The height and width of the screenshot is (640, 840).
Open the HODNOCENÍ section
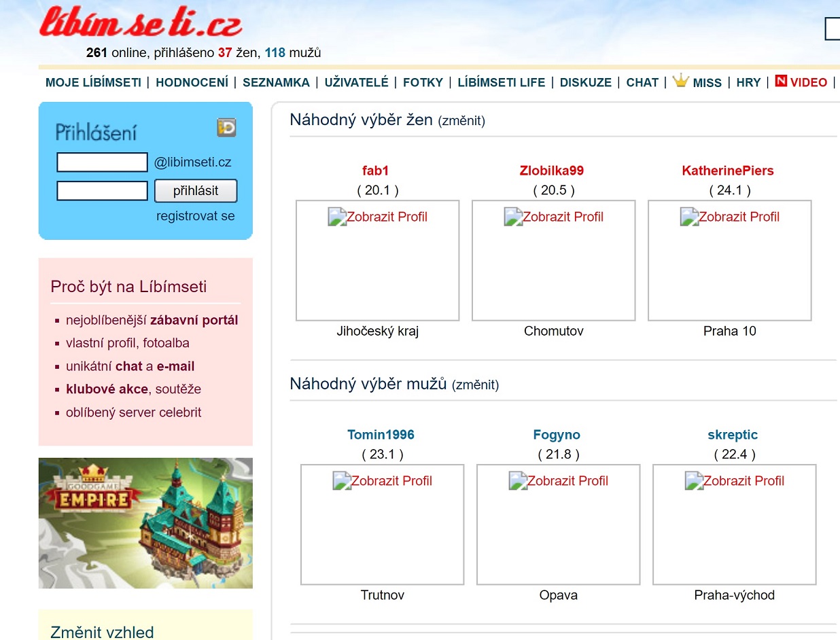point(192,83)
